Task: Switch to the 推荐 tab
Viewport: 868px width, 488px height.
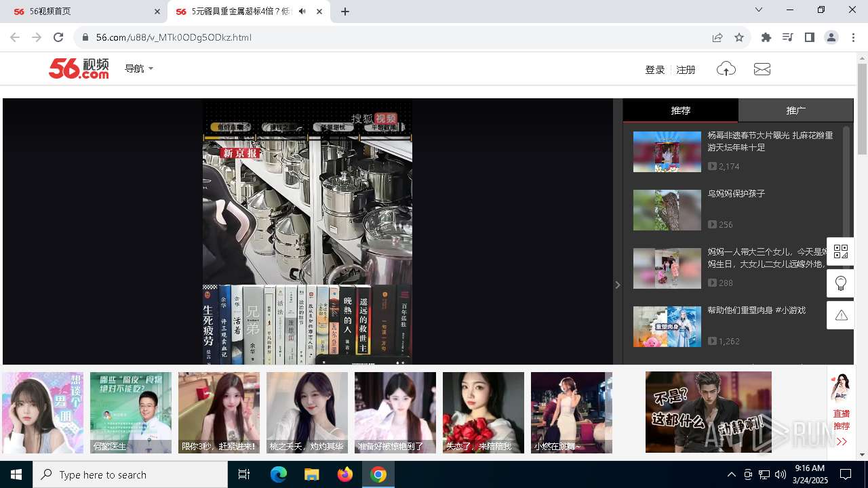Action: [x=680, y=110]
